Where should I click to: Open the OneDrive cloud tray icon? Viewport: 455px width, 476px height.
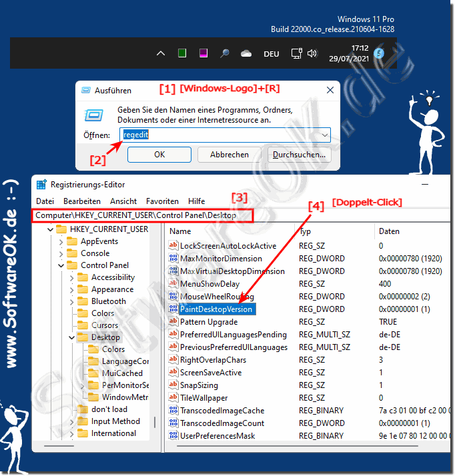(246, 54)
